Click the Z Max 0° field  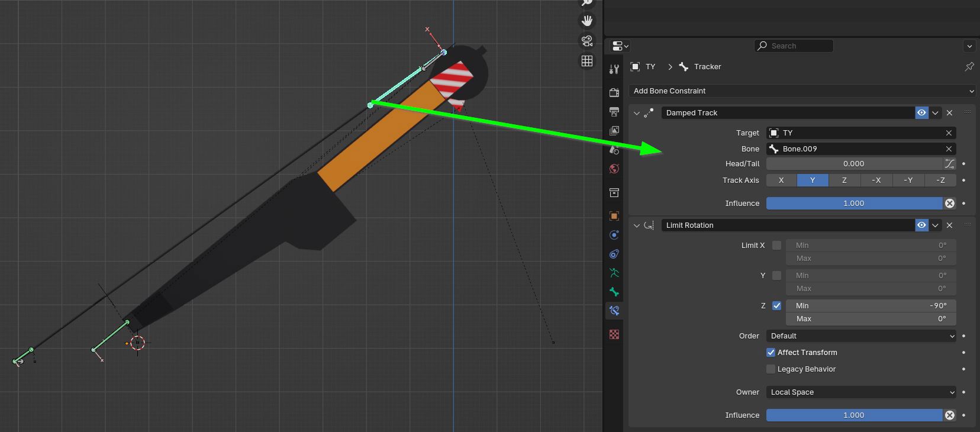click(871, 318)
